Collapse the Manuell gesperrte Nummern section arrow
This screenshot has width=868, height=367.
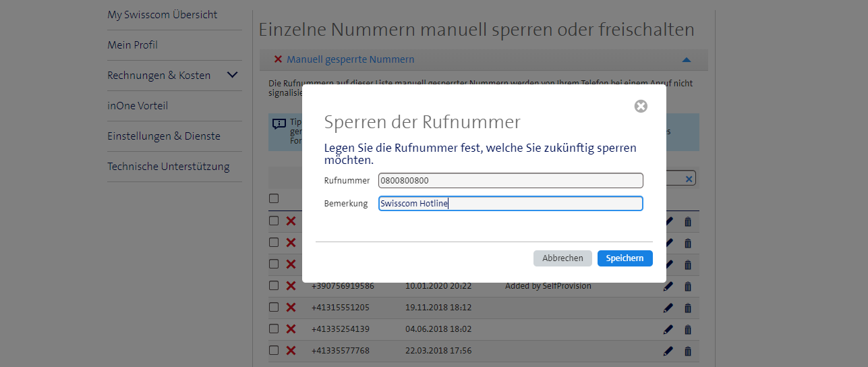tap(687, 60)
